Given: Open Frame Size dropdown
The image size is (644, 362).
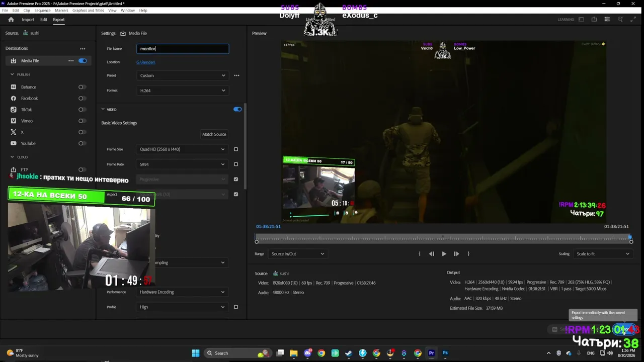Looking at the screenshot, I should click(x=182, y=149).
